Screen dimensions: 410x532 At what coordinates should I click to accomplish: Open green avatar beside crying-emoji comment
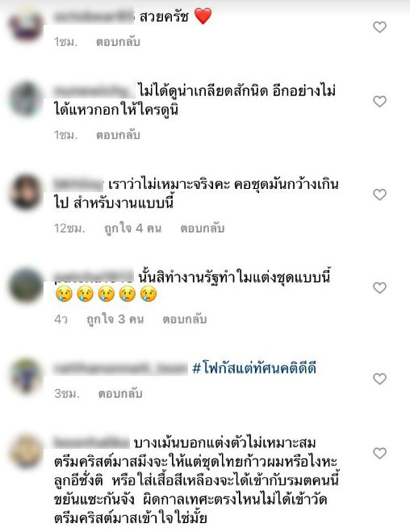click(x=26, y=285)
